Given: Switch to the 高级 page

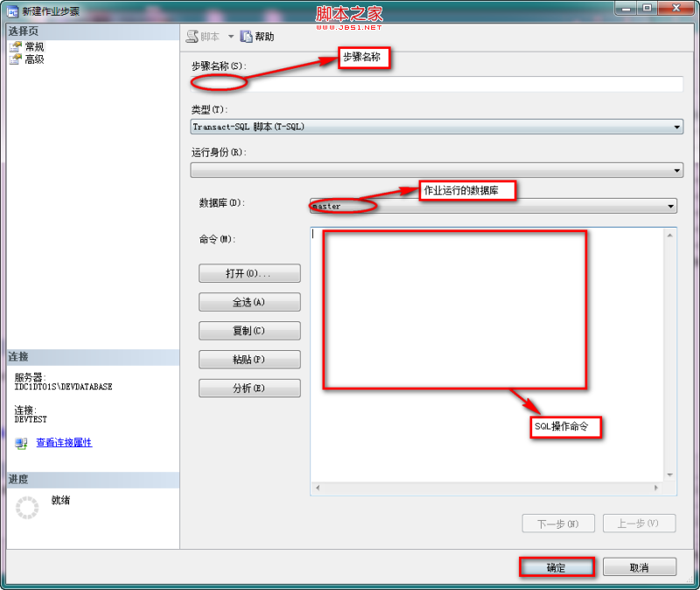Looking at the screenshot, I should pos(33,60).
